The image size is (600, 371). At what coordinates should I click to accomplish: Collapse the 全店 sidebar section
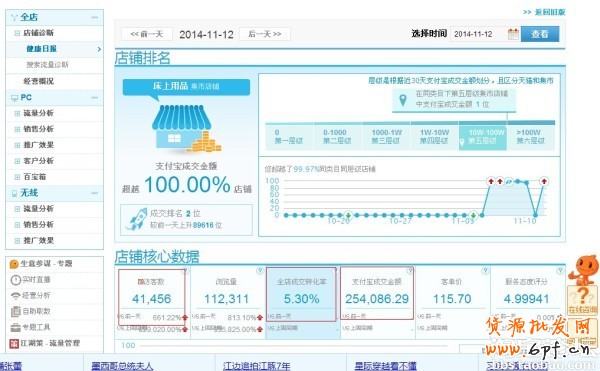(95, 17)
